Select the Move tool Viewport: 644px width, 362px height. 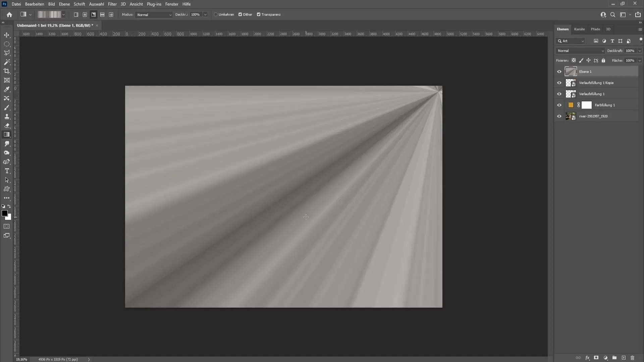(7, 35)
